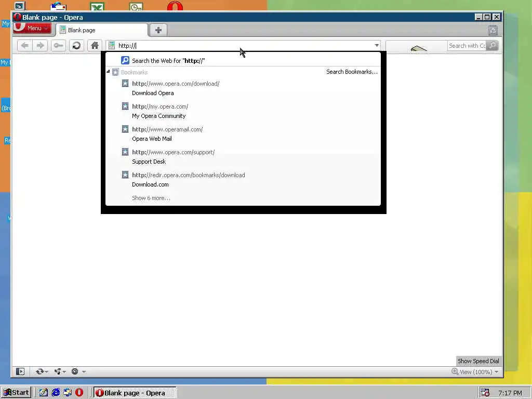
Task: Click Show 6 more… link
Action: tap(151, 198)
